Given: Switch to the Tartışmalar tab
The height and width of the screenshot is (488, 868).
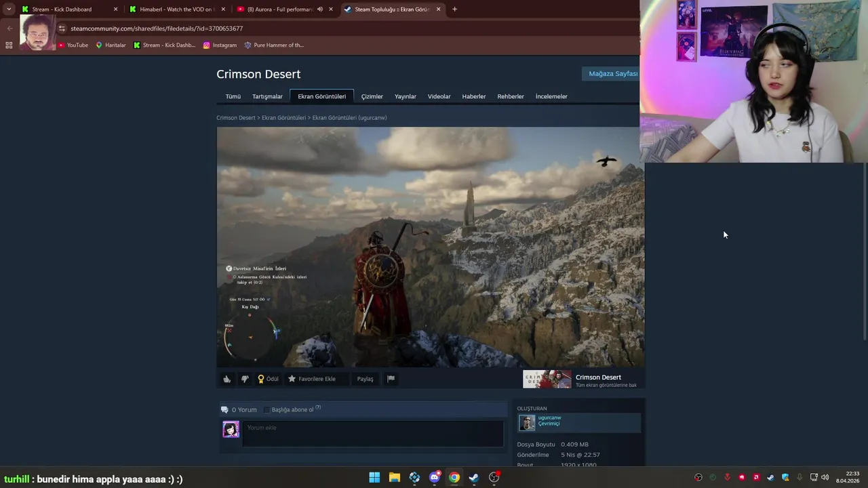Looking at the screenshot, I should pos(267,96).
